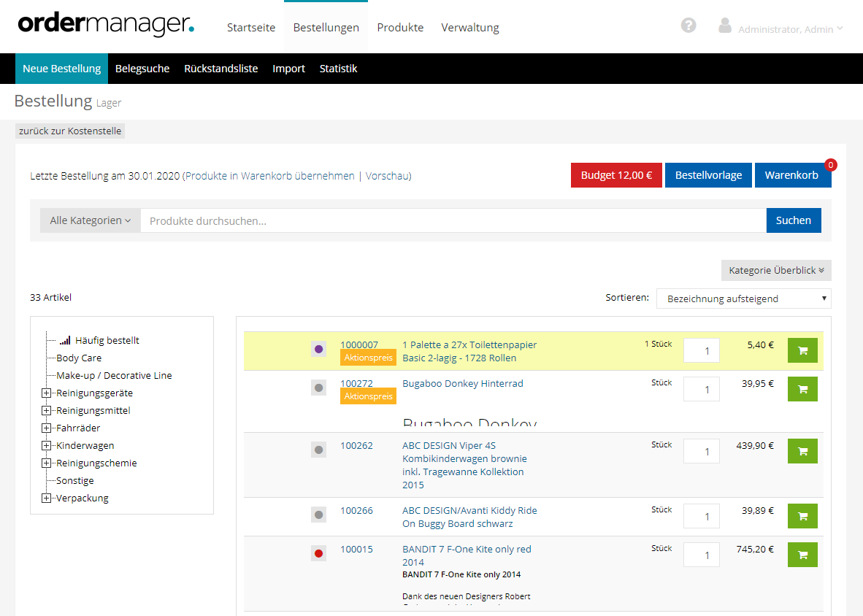Click purple status dot for item 1000007
Viewport: 863px width, 616px height.
(318, 350)
